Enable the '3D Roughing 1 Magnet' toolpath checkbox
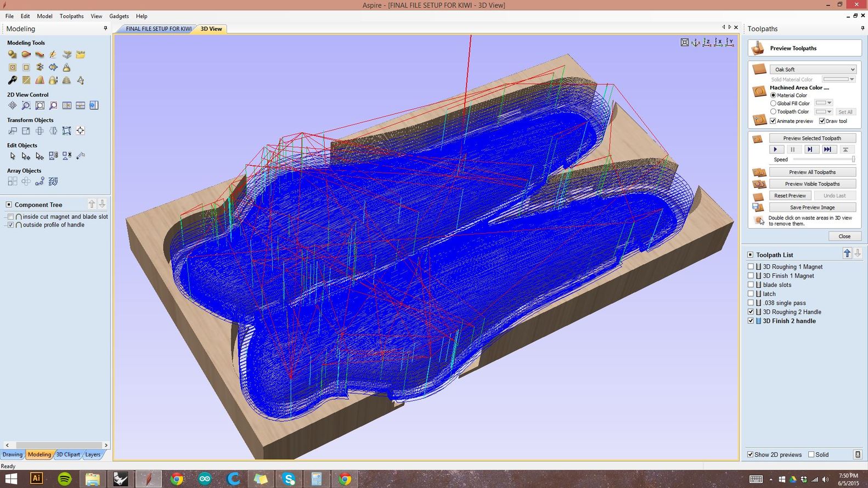Image resolution: width=868 pixels, height=488 pixels. [751, 266]
